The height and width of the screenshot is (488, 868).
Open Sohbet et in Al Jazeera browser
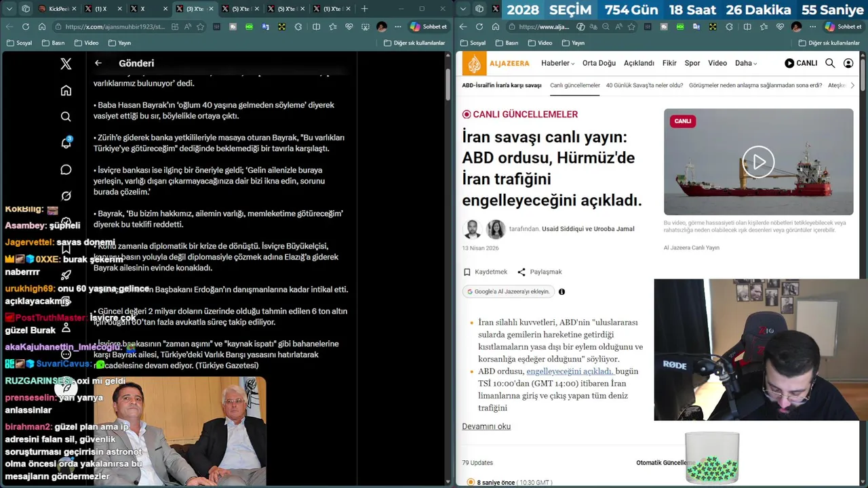tap(843, 26)
